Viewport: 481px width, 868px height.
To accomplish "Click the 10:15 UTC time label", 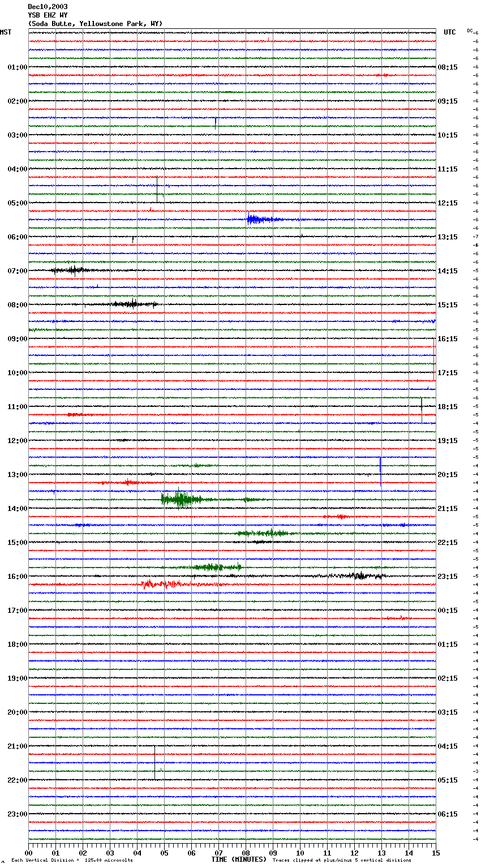I will point(448,135).
